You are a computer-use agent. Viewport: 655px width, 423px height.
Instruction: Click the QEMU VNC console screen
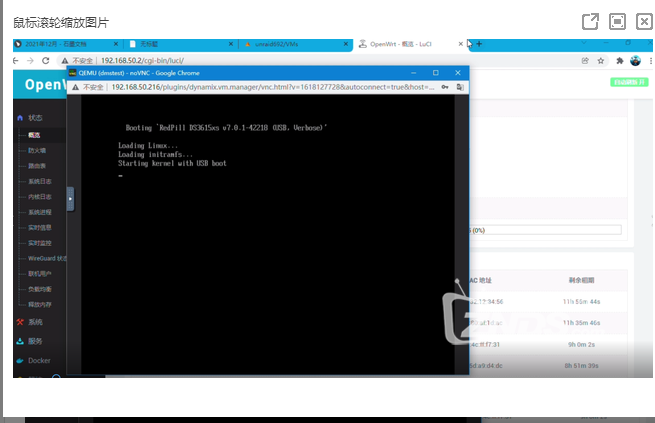pos(268,234)
